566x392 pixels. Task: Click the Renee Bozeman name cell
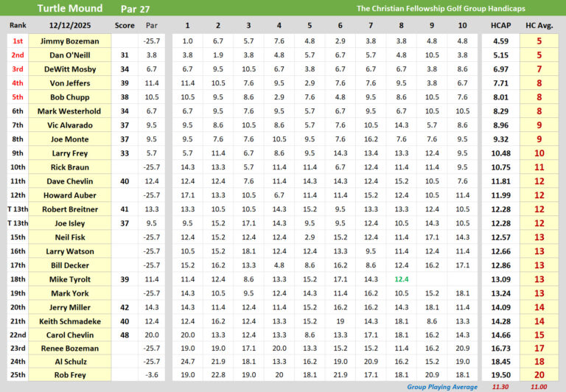pyautogui.click(x=70, y=347)
